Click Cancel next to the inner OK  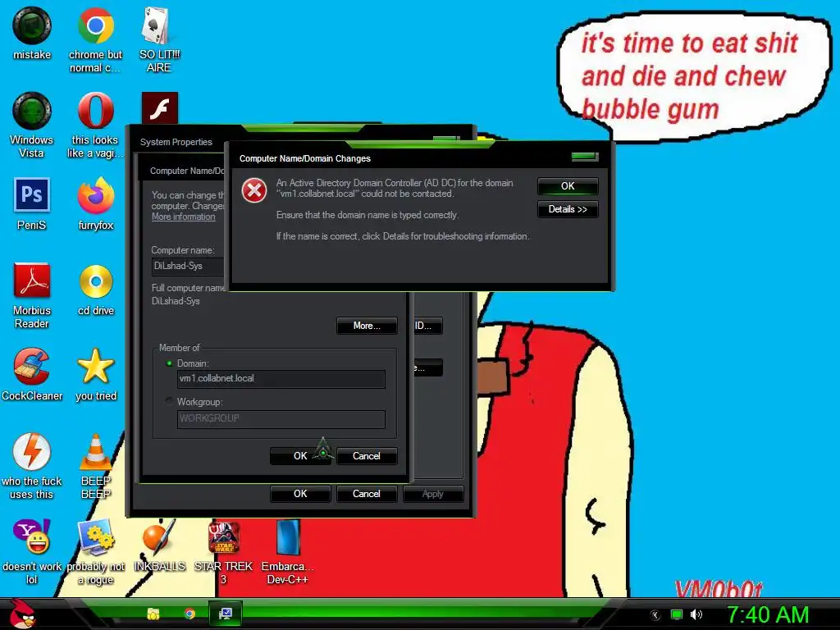coord(367,456)
